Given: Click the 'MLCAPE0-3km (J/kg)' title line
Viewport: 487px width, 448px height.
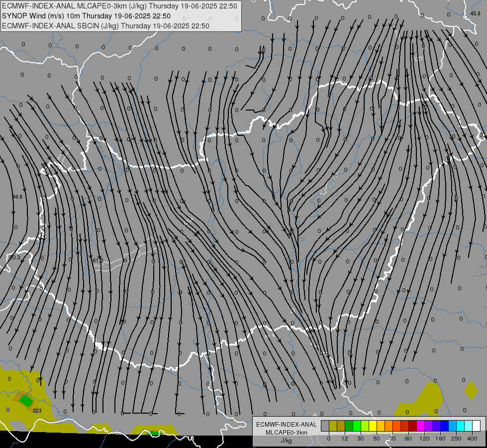Looking at the screenshot, I should 119,6.
